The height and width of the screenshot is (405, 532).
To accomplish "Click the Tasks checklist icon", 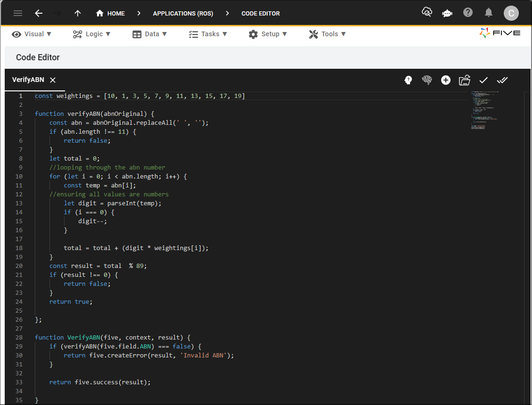I will 193,34.
